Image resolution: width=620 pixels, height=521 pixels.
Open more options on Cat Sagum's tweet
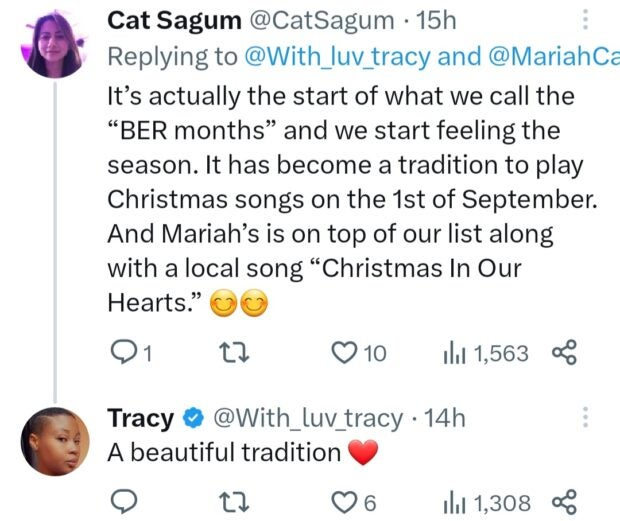tap(585, 19)
